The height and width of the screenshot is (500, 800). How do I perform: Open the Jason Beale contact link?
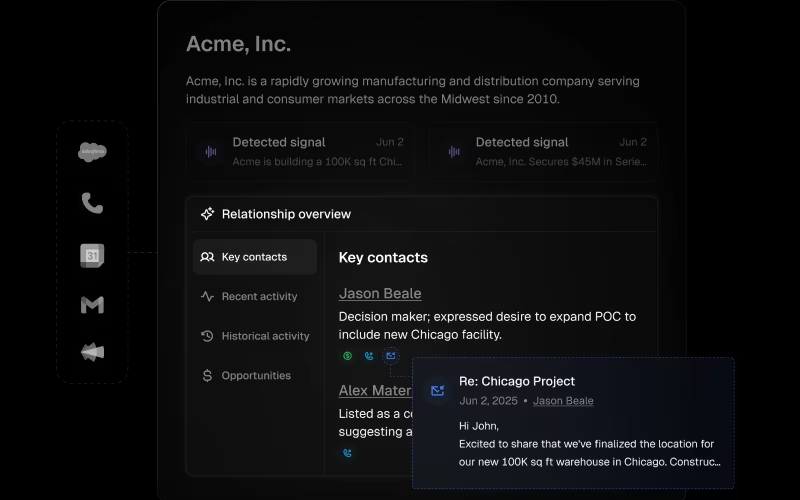(x=380, y=293)
